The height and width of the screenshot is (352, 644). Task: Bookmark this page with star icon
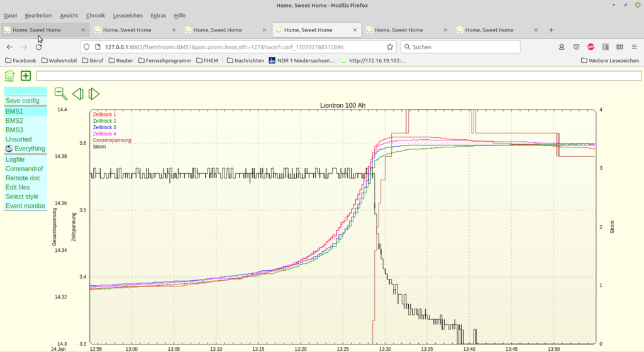coord(390,47)
